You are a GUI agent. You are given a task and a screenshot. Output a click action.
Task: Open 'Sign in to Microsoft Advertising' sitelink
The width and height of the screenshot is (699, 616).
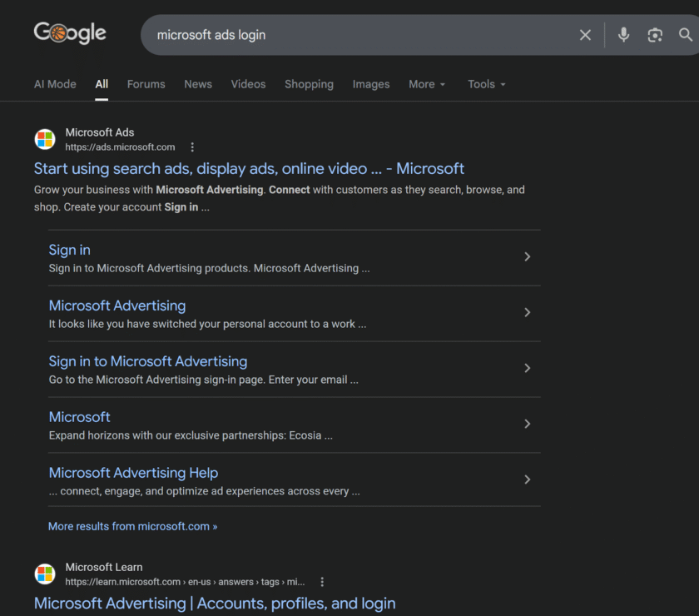pos(148,361)
